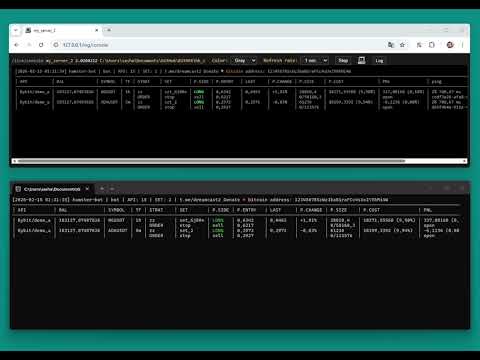Click the Stop button in web console
The height and width of the screenshot is (360, 480).
(343, 60)
